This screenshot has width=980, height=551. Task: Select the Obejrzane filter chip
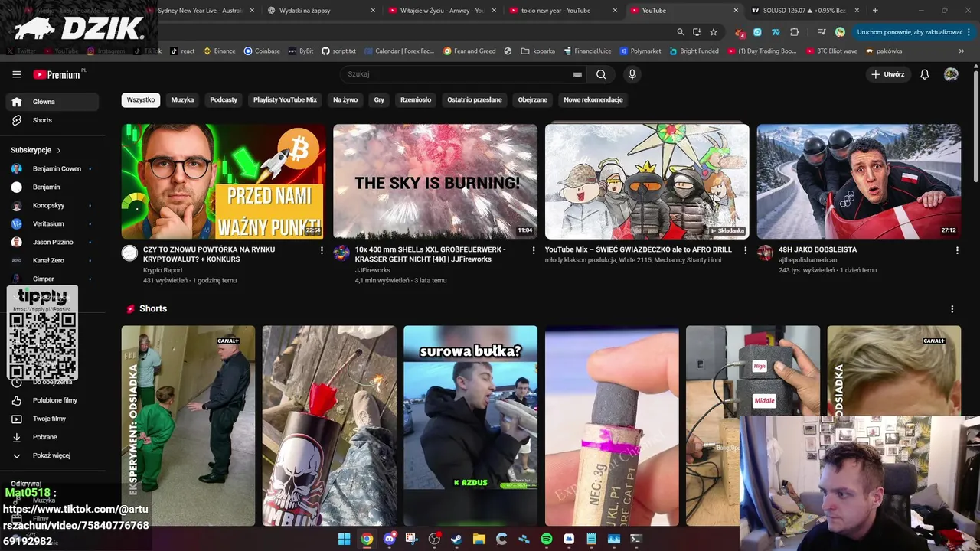[532, 99]
